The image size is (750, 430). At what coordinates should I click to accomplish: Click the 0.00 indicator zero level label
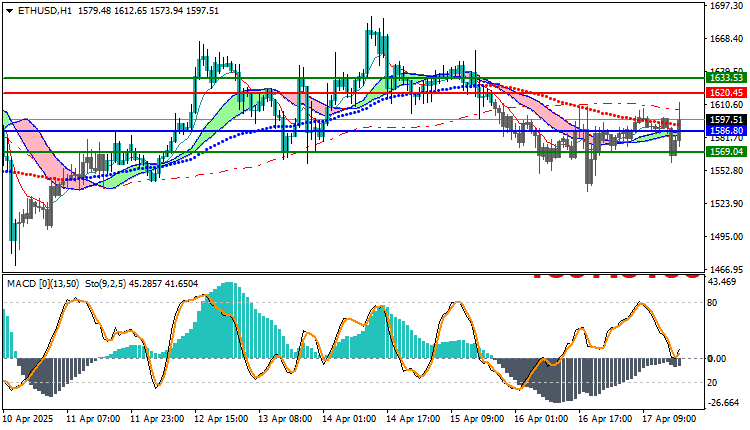[x=717, y=358]
